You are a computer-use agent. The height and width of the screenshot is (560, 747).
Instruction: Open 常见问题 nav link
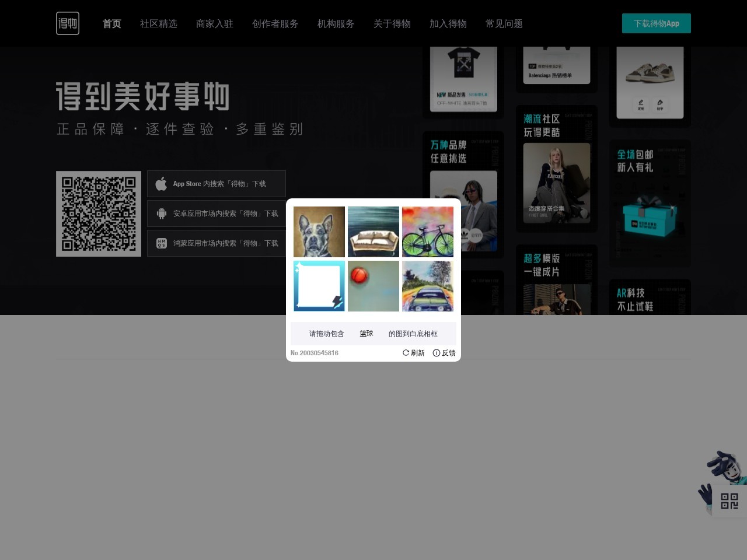(504, 24)
